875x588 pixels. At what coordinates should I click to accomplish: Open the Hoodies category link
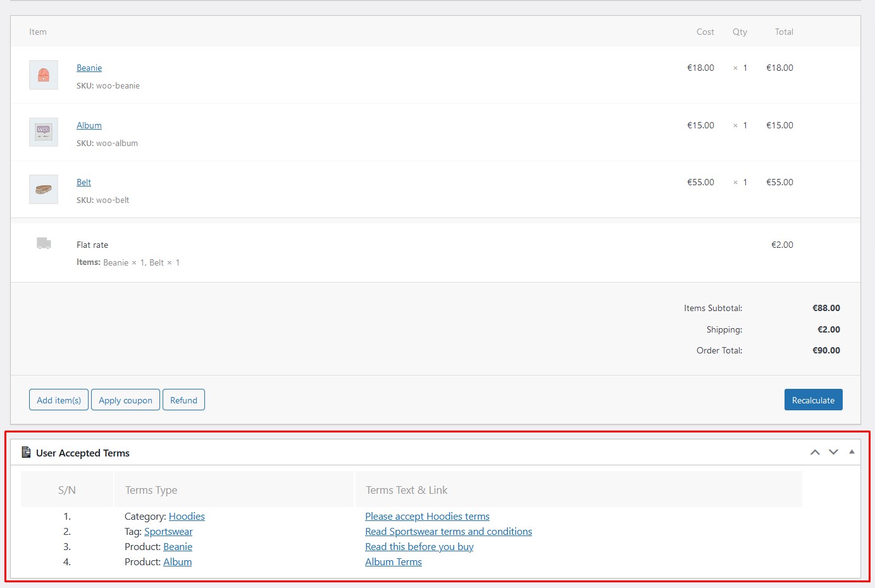[187, 516]
